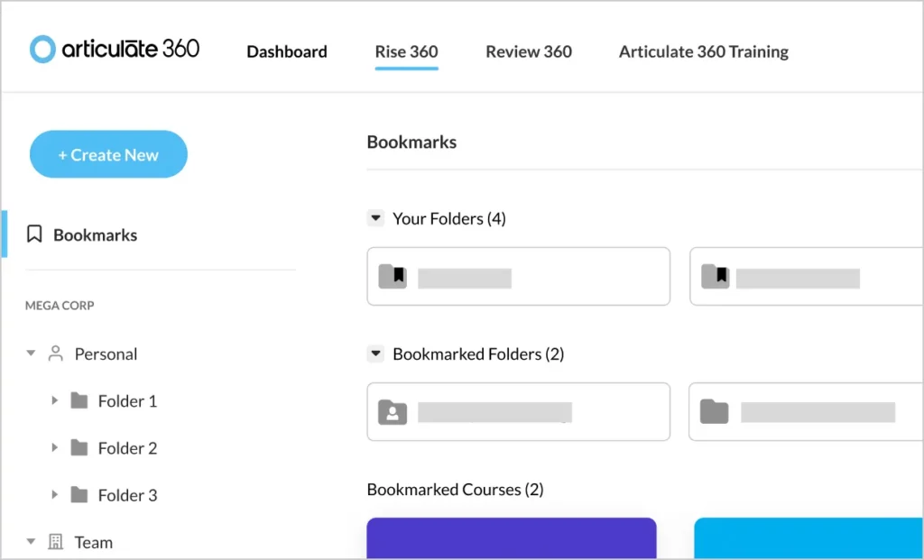The width and height of the screenshot is (924, 560).
Task: Click the Bookmarks ribbon icon in sidebar
Action: click(x=35, y=234)
